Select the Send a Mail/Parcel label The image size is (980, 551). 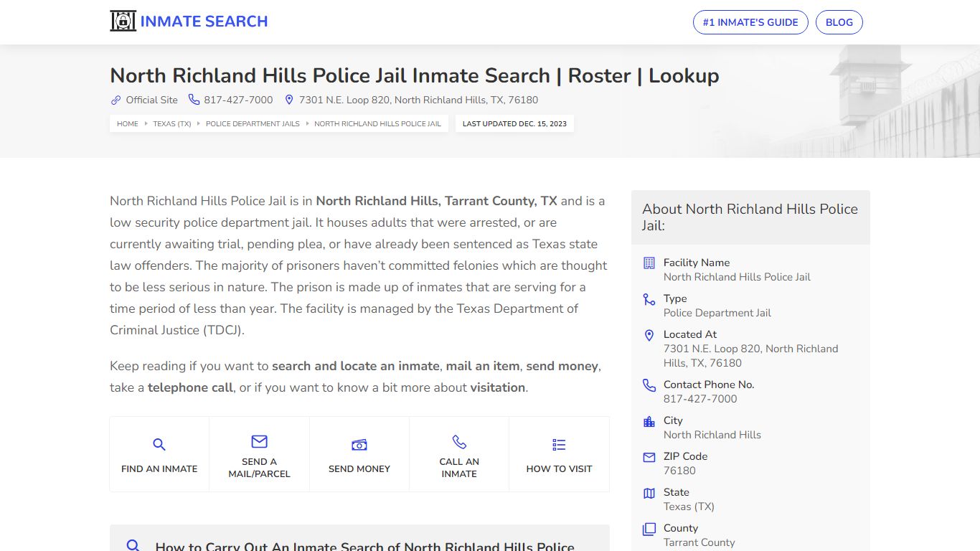(x=259, y=468)
